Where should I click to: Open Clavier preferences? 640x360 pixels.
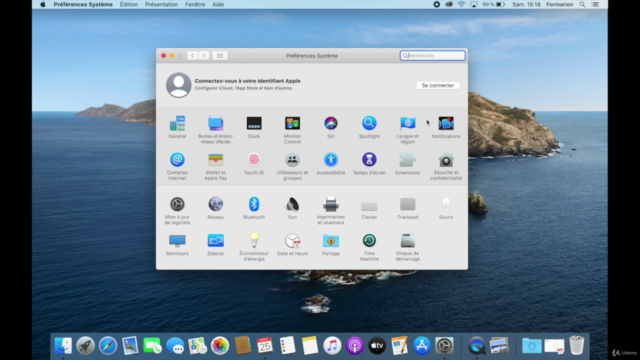[x=369, y=206]
